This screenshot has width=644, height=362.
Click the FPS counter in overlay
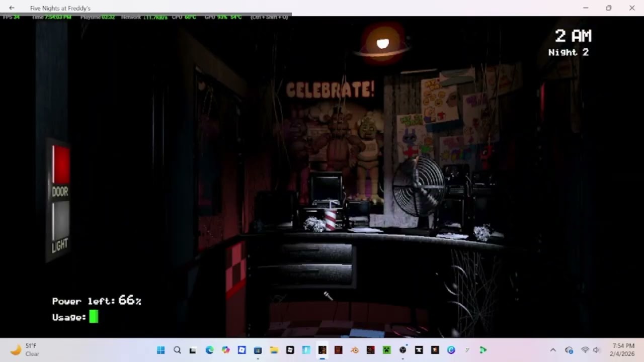[11, 17]
